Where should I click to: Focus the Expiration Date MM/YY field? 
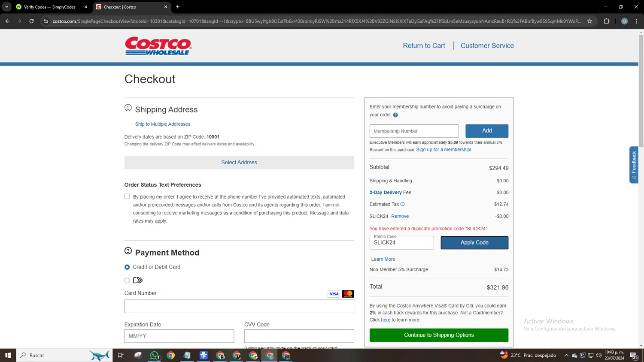point(179,336)
